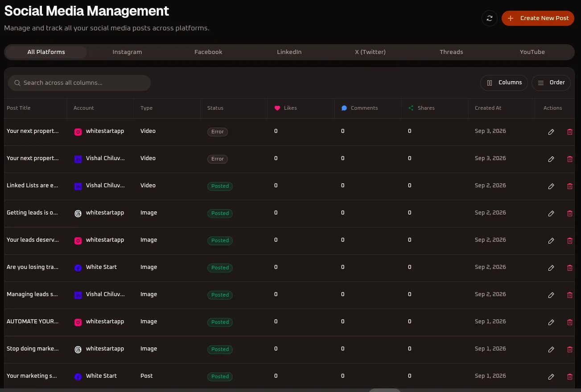
Task: Delete the 'Linked Lists are e...' post
Action: 569,186
